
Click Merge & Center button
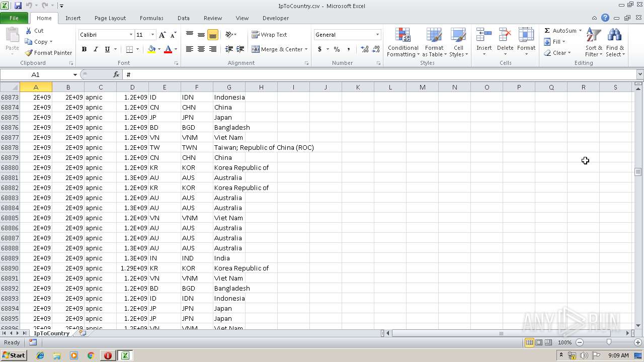pos(277,49)
